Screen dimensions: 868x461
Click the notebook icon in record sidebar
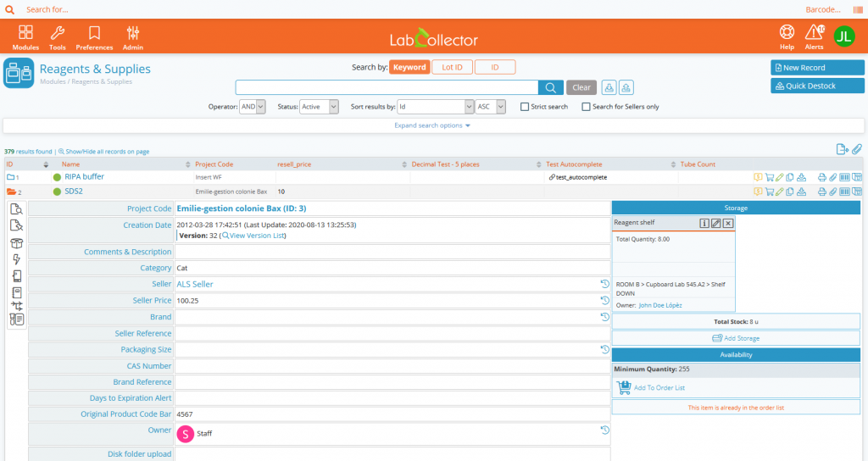pos(17,292)
